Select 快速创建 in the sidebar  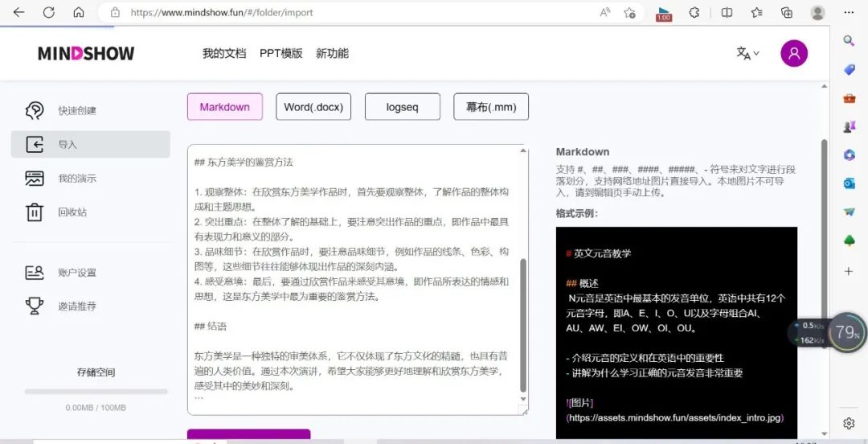pos(90,111)
